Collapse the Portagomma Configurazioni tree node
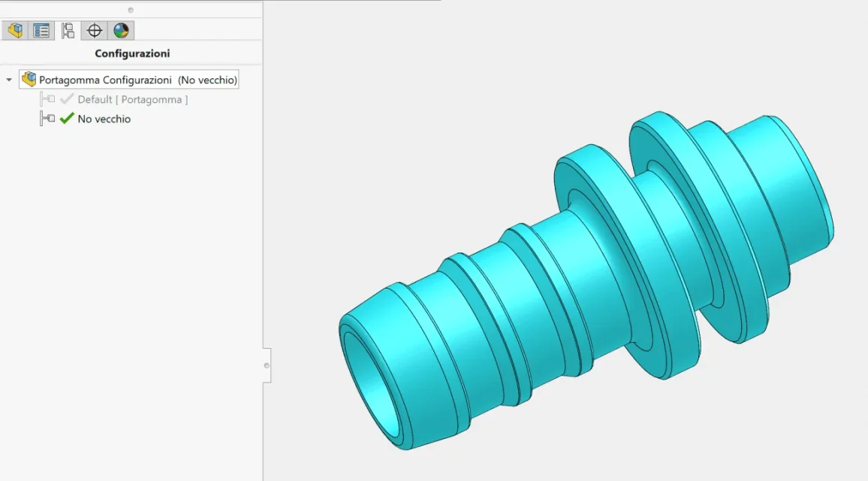Viewport: 868px width, 481px height. pyautogui.click(x=9, y=80)
